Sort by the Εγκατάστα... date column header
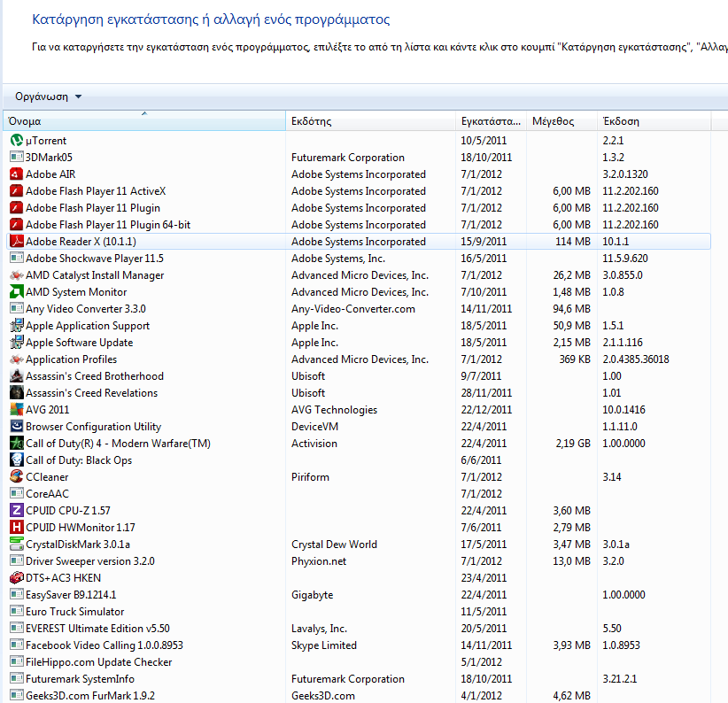This screenshot has height=703, width=728. (491, 121)
